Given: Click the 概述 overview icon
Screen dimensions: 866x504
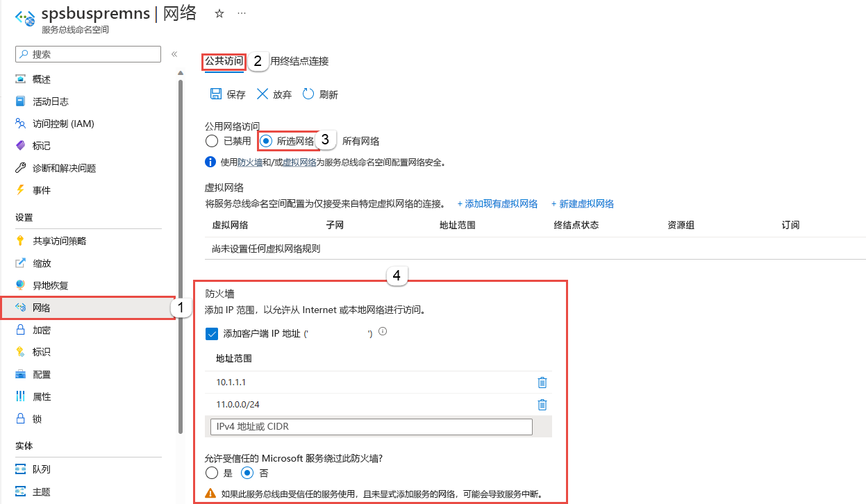Looking at the screenshot, I should (20, 79).
